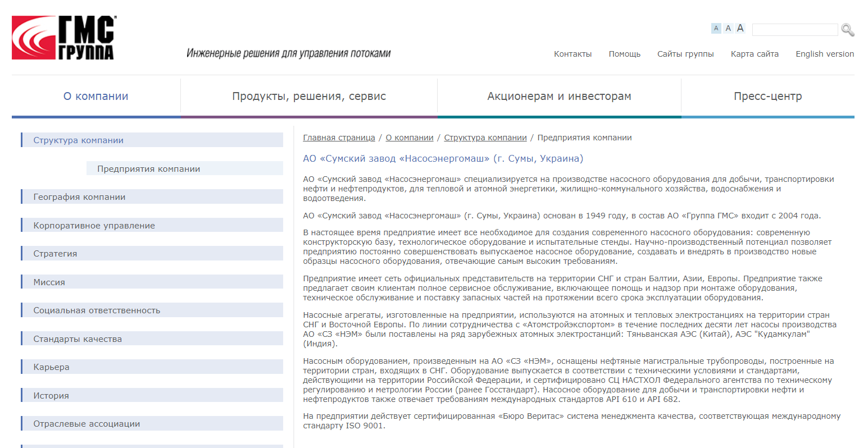Open Акционерам и инвесторам tab
The image size is (868, 448).
coord(559,96)
